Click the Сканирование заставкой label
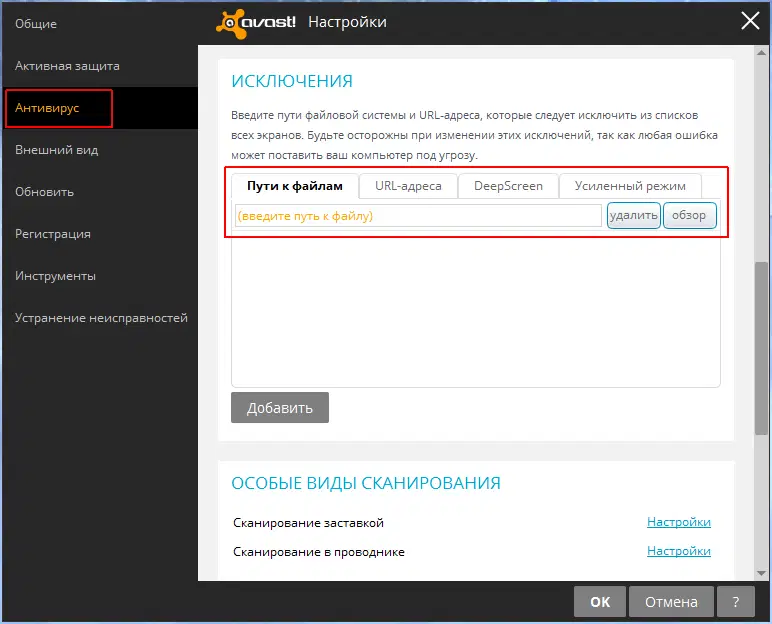Viewport: 772px width, 624px height. point(308,523)
